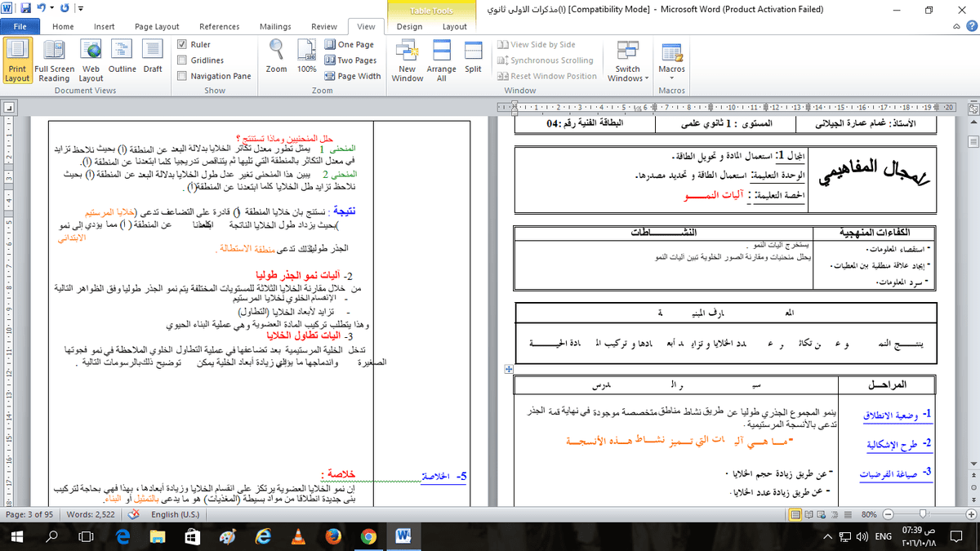Image resolution: width=980 pixels, height=551 pixels.
Task: Select the Outline document view
Action: click(123, 59)
